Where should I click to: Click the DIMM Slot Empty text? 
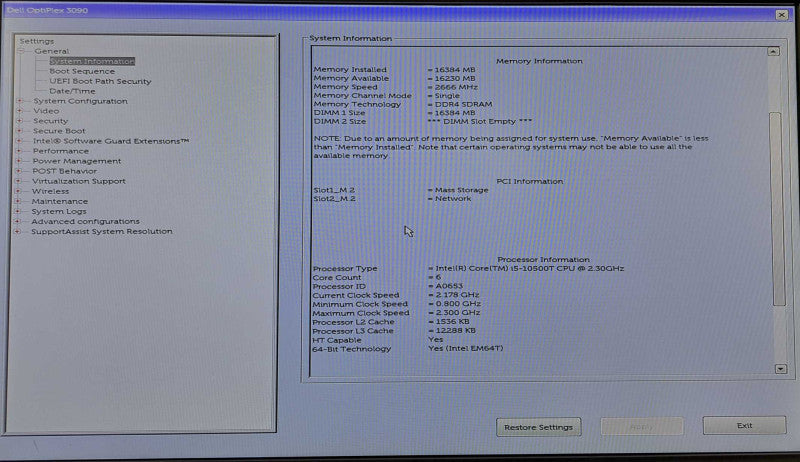point(480,121)
